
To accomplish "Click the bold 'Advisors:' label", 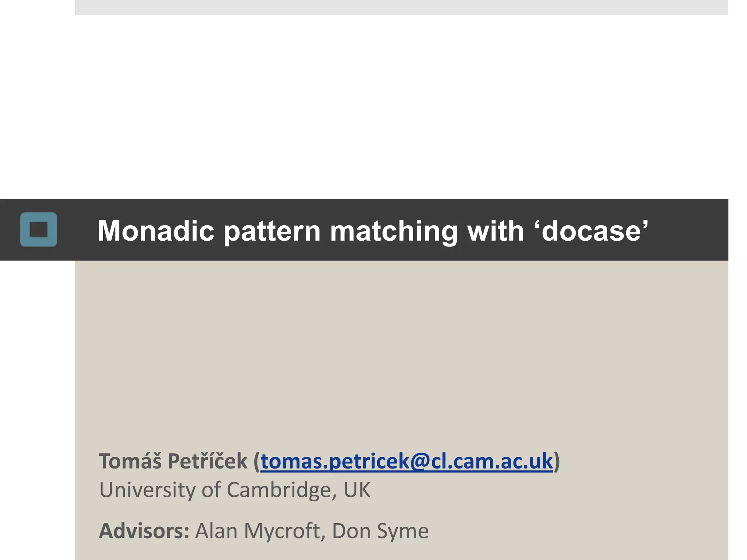I will 144,531.
